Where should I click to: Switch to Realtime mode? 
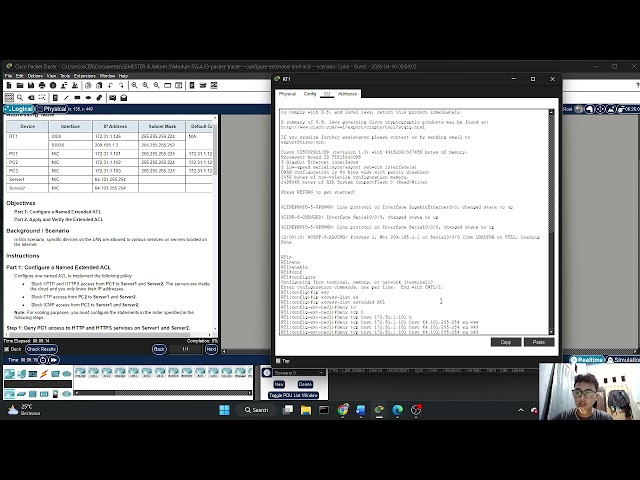click(587, 360)
